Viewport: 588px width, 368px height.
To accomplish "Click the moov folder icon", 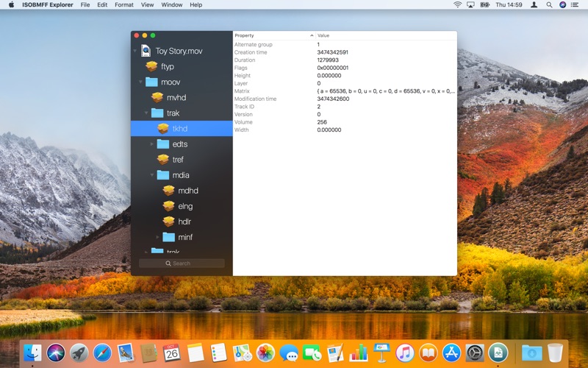I will pos(151,82).
